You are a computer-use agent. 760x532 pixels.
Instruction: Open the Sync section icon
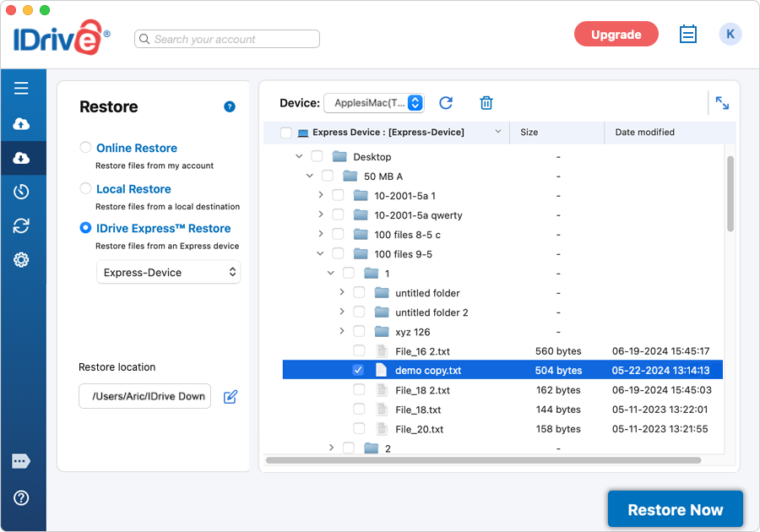[x=21, y=225]
